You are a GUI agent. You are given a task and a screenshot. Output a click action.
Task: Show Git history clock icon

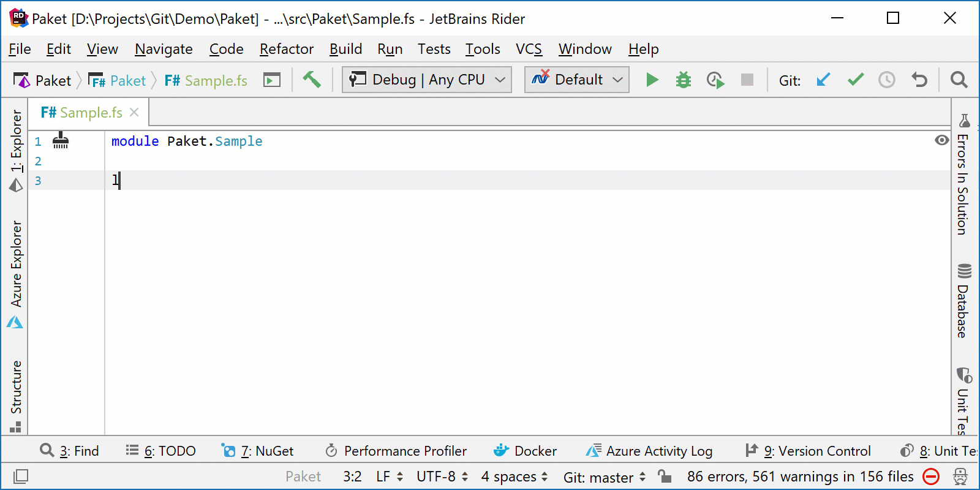887,80
